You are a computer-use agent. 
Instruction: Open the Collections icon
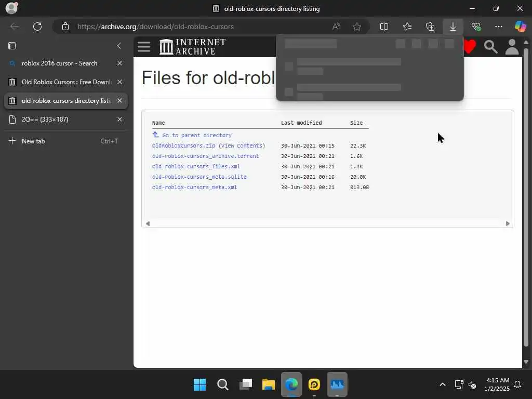point(430,26)
